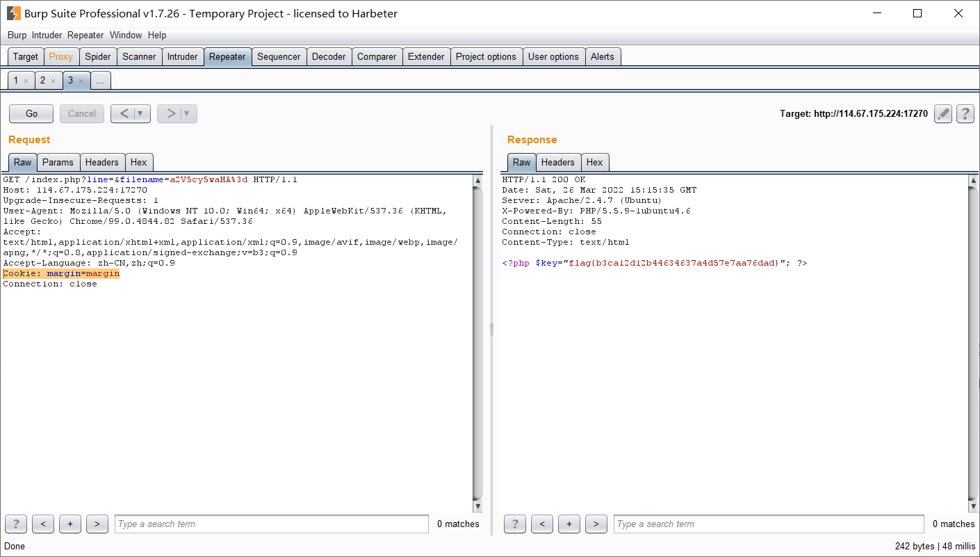Click response search previous match arrow

542,524
